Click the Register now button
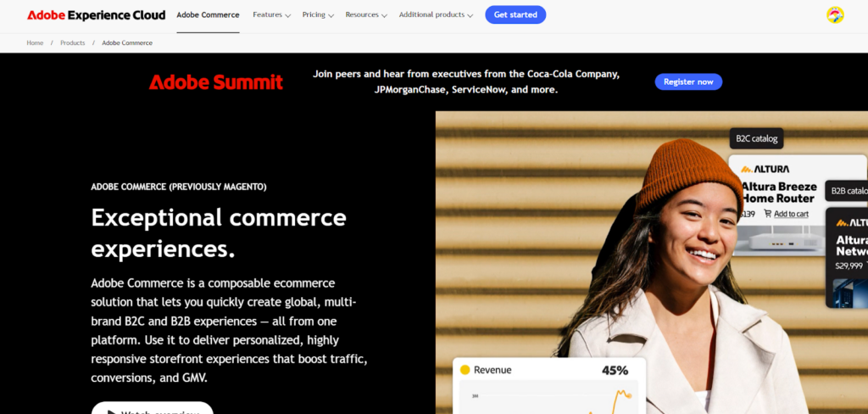The height and width of the screenshot is (414, 868). click(x=688, y=82)
